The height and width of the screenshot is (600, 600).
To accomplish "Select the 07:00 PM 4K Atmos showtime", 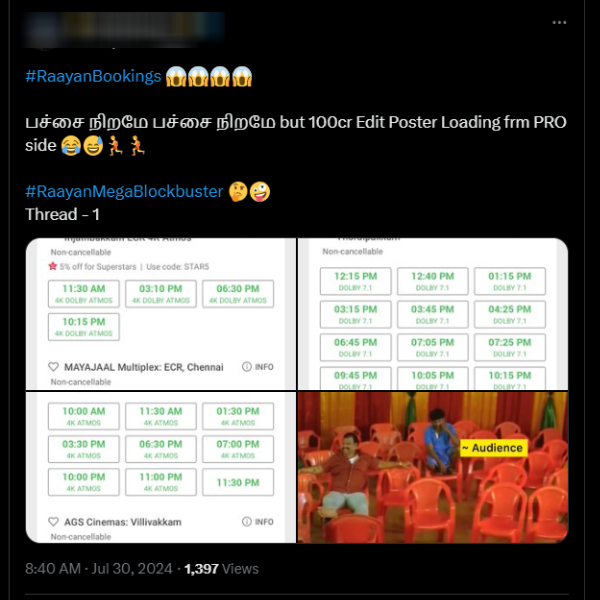I will click(238, 449).
